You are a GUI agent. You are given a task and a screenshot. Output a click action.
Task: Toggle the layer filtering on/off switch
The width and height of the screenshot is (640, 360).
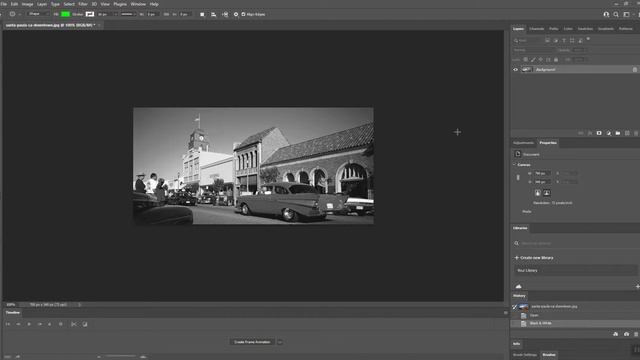588,39
